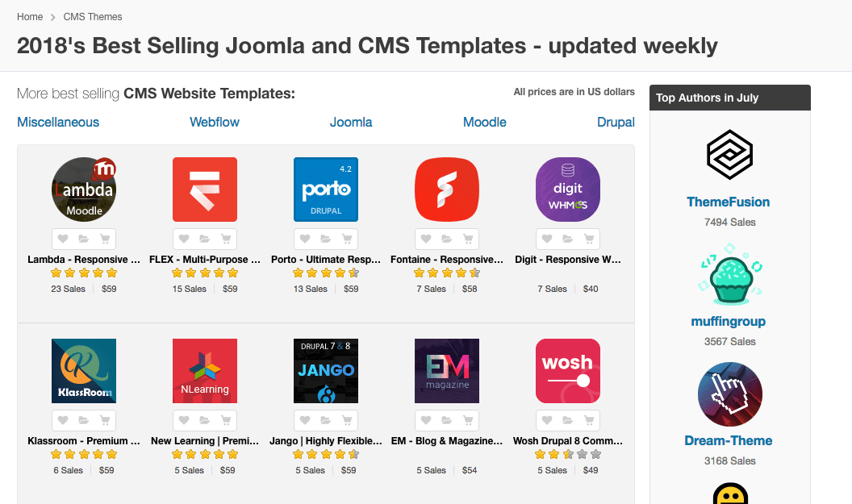This screenshot has width=852, height=504.
Task: Click the heart icon under New Learning
Action: 184,420
